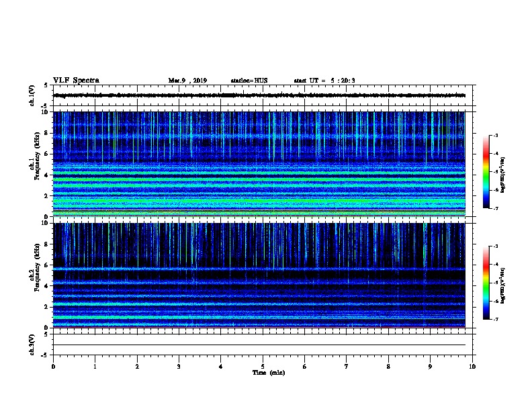
Task: Click the "-4" label on the ch.2 color bar
Action: point(495,265)
